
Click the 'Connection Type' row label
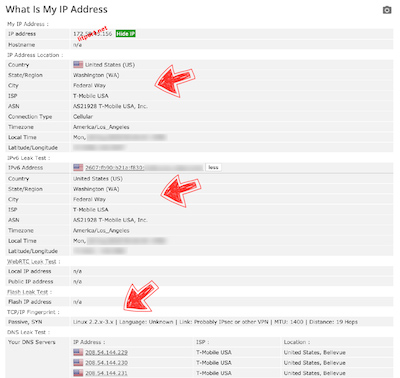tap(30, 117)
